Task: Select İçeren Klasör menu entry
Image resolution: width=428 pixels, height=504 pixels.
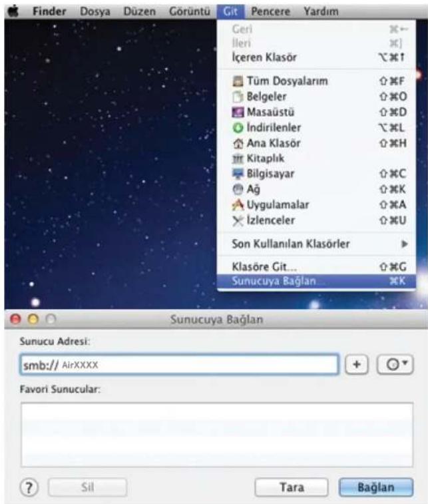Action: (x=316, y=57)
